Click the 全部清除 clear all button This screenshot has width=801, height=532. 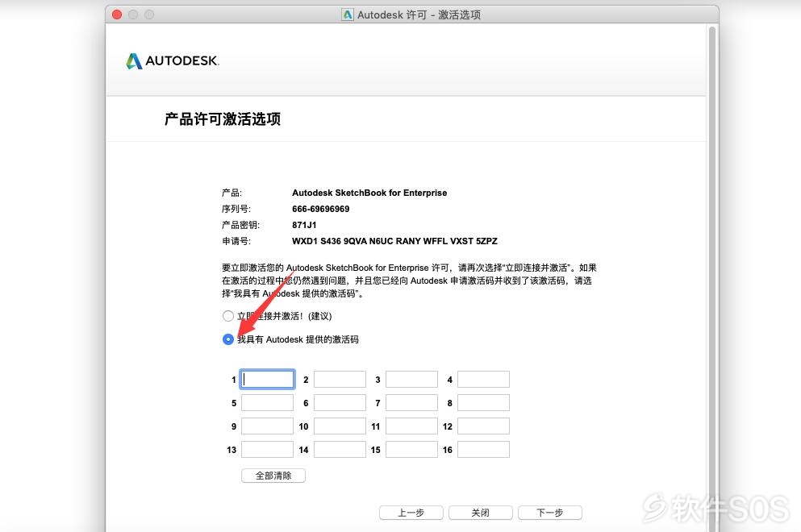coord(273,476)
